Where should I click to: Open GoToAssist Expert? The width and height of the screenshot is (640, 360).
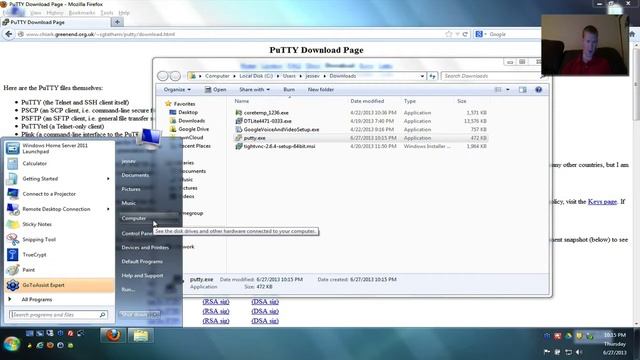click(59, 285)
